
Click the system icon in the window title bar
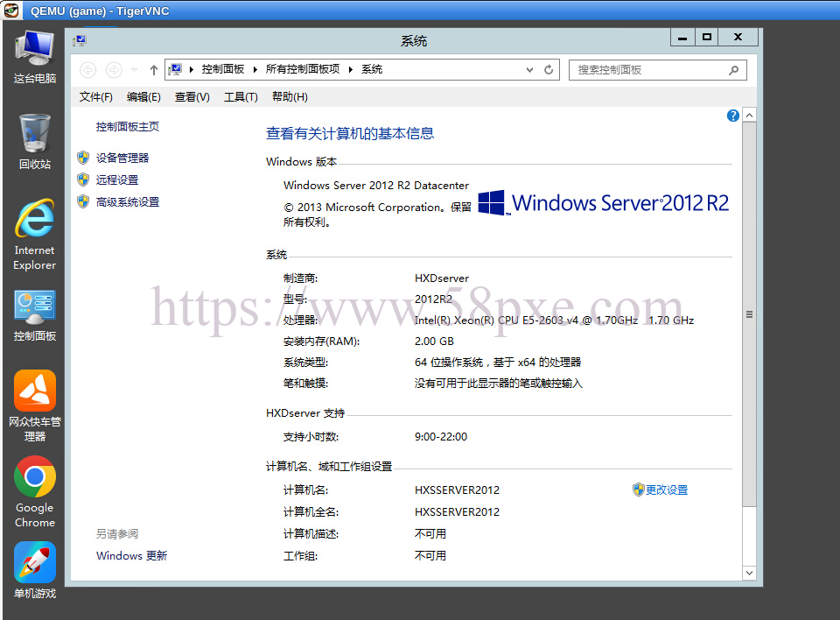(80, 40)
